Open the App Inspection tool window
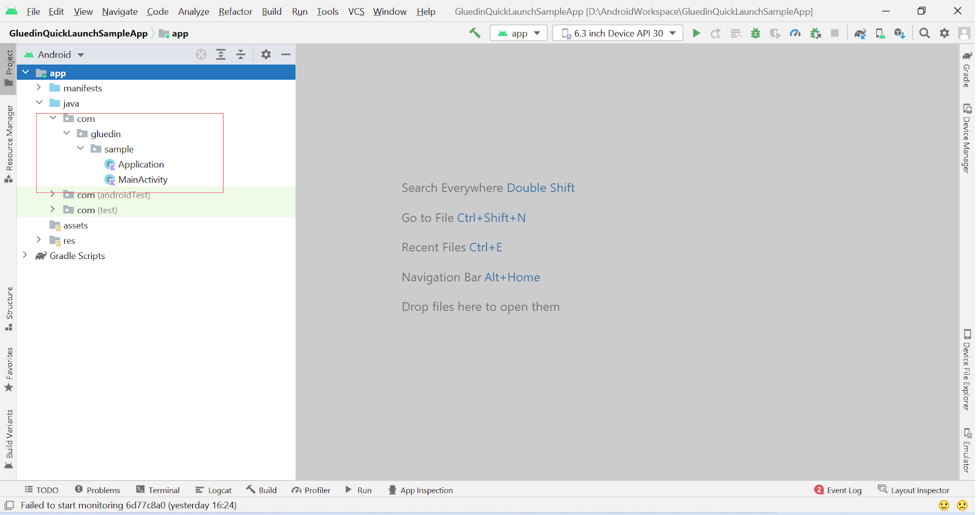The image size is (980, 515). [420, 490]
